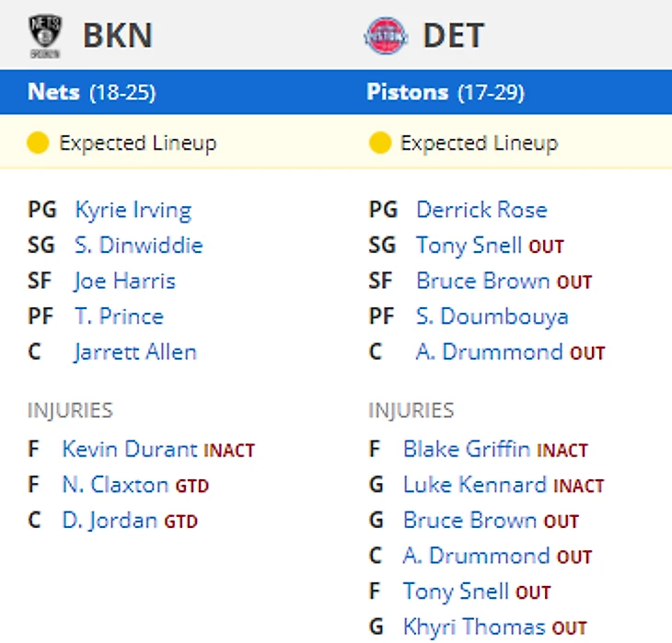Click the Brooklyn Nets team logo
Viewport: 672px width, 643px height.
(x=46, y=36)
